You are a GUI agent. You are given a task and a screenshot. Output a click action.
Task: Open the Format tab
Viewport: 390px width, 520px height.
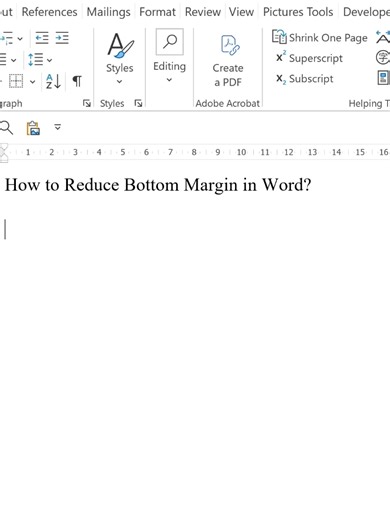[157, 12]
